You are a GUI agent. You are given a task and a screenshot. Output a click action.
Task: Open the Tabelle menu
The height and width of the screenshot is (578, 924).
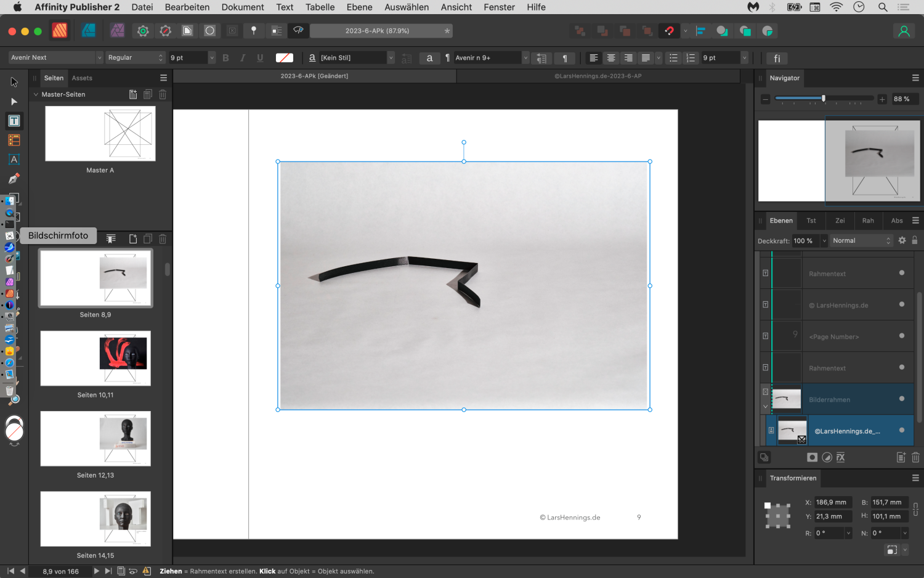point(320,7)
